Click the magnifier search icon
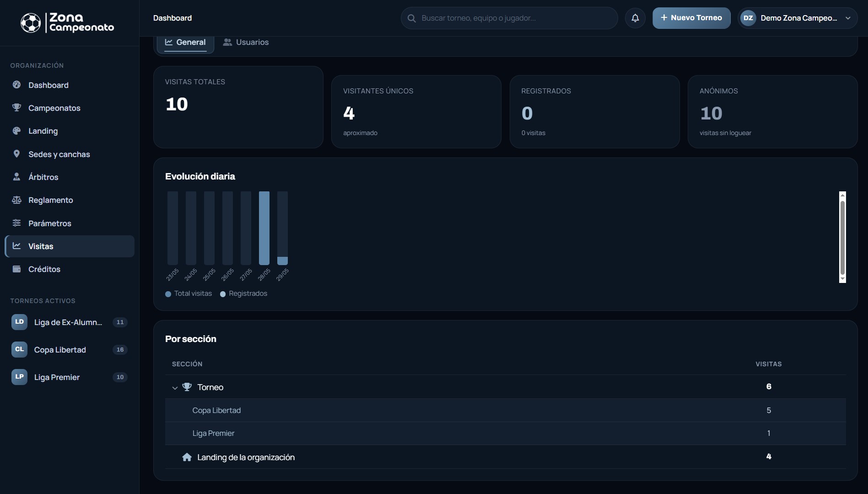This screenshot has width=868, height=494. [x=412, y=18]
